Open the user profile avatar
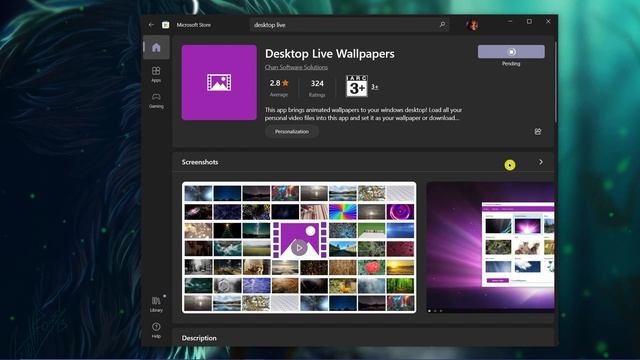The width and height of the screenshot is (640, 360). coord(472,25)
